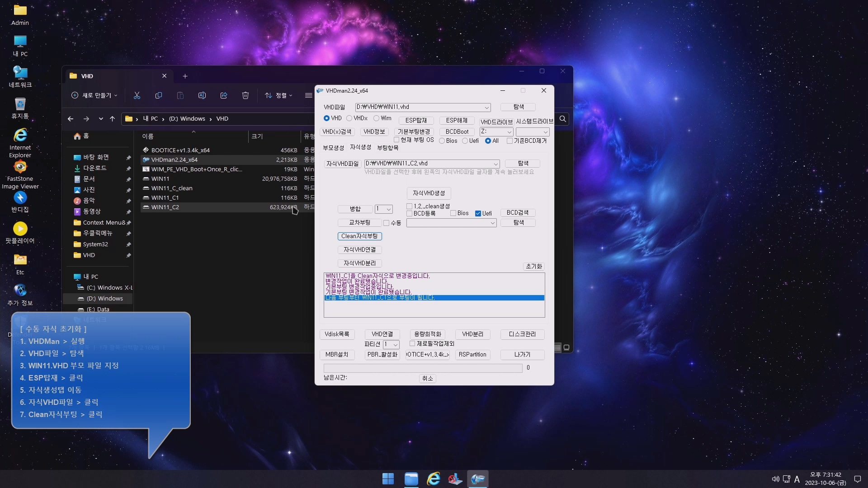Open File Explorer from the taskbar
868x488 pixels.
point(411,479)
